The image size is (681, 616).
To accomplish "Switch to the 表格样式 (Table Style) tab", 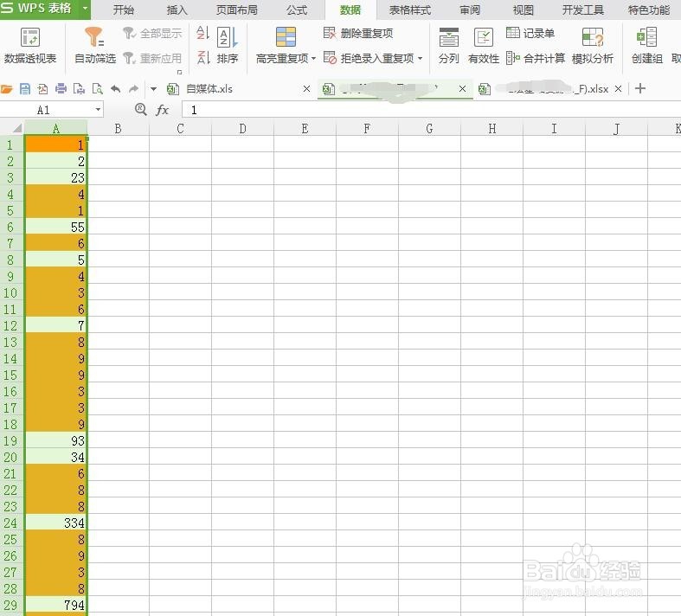I will point(410,10).
